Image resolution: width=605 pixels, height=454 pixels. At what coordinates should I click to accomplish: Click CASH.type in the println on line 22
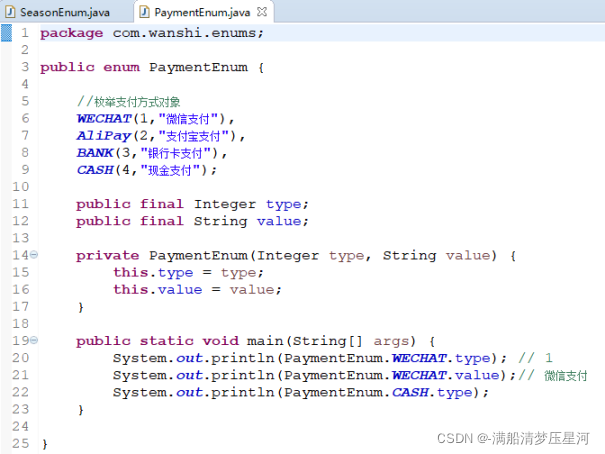(x=432, y=393)
